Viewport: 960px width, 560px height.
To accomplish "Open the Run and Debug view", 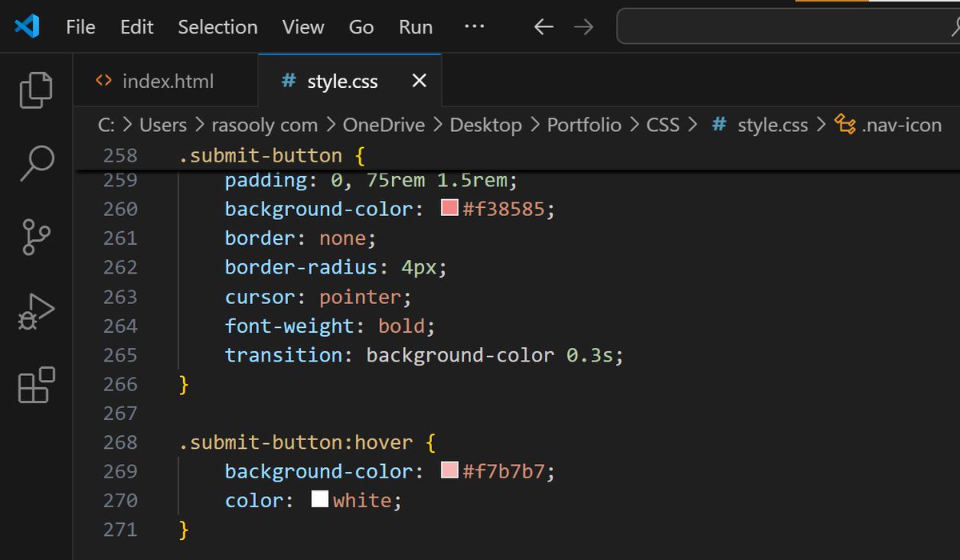I will point(36,310).
